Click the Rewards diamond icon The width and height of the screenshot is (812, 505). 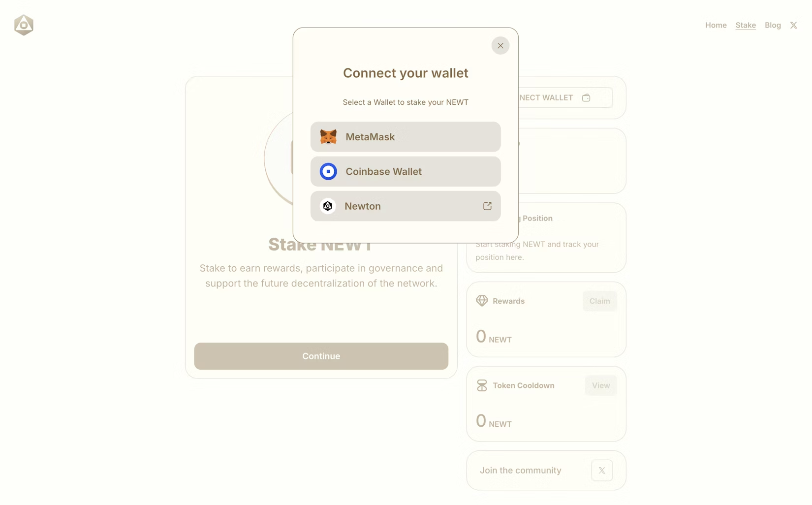(482, 301)
